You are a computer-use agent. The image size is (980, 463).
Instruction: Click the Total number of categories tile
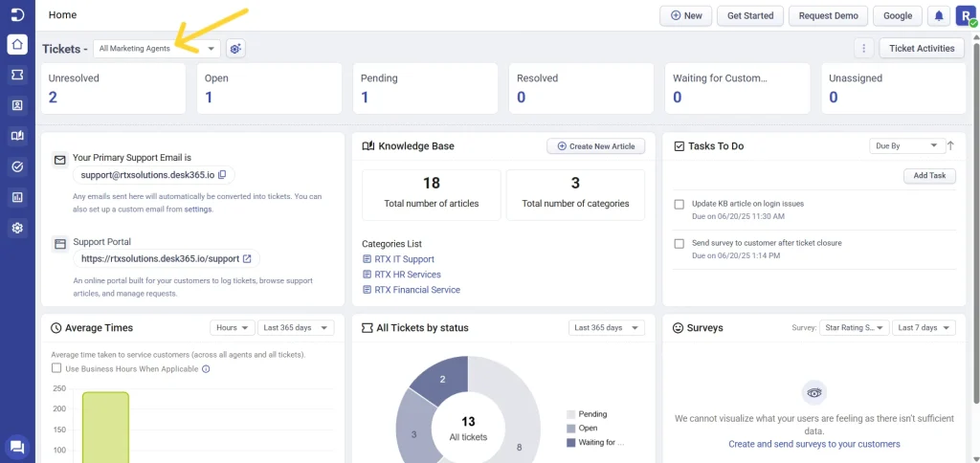point(575,195)
